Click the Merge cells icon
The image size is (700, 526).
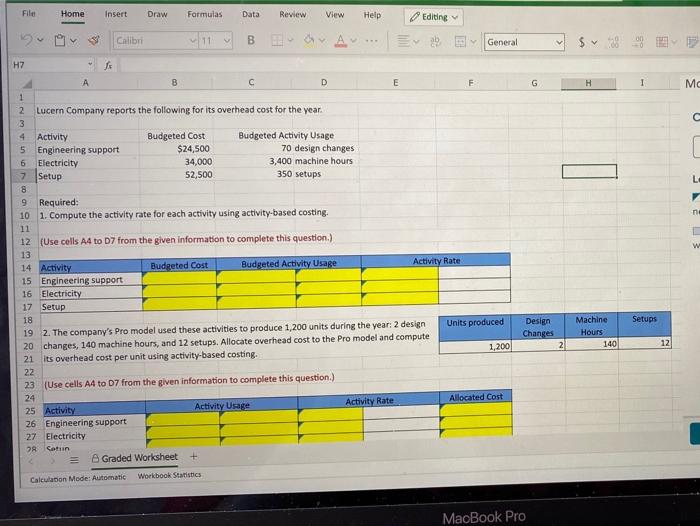point(460,42)
